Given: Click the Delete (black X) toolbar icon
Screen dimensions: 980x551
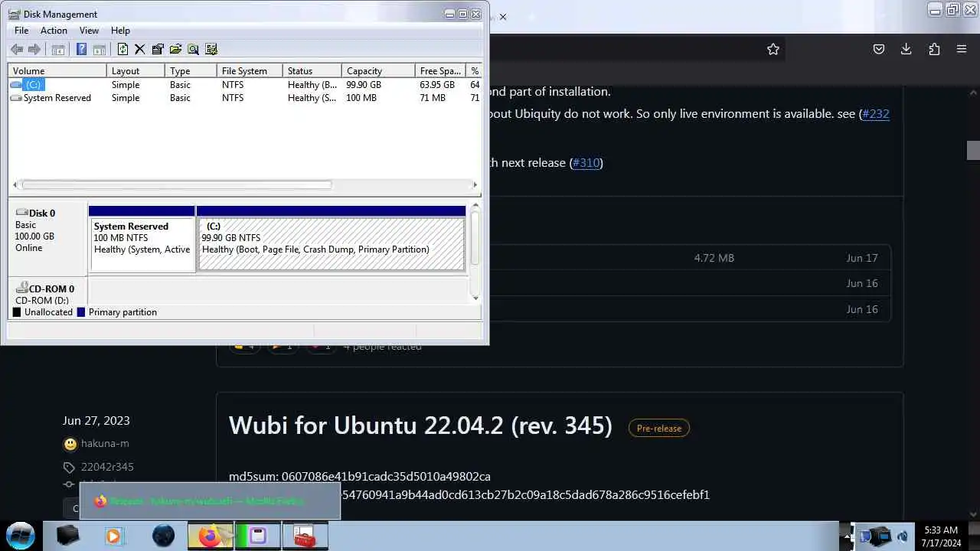Looking at the screenshot, I should point(140,49).
